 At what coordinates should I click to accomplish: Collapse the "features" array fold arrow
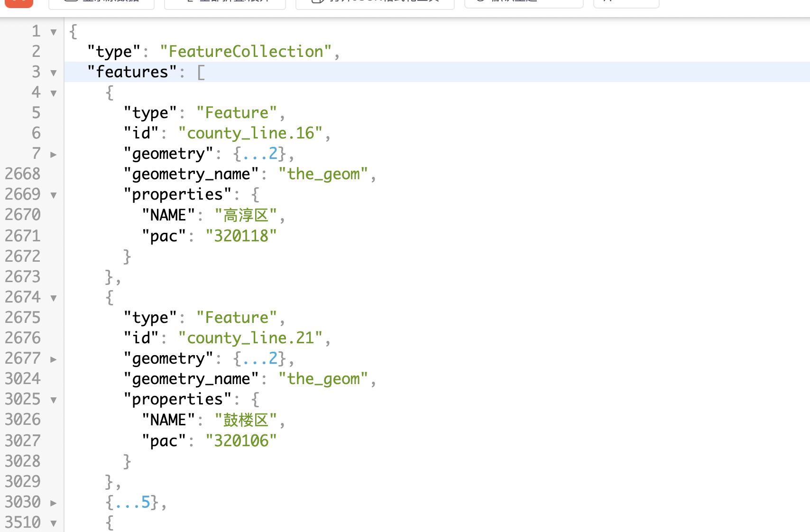pos(54,73)
